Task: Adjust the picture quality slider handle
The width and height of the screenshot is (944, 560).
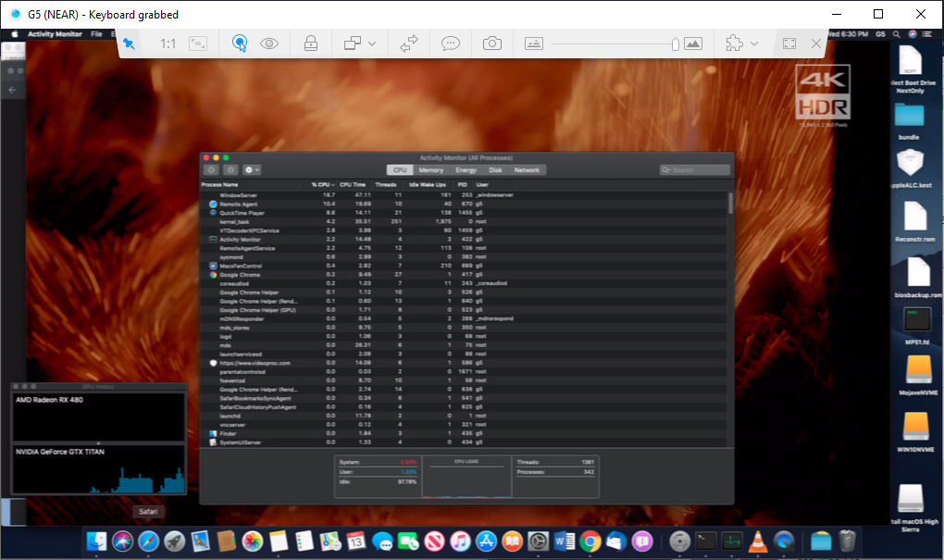Action: (x=675, y=44)
